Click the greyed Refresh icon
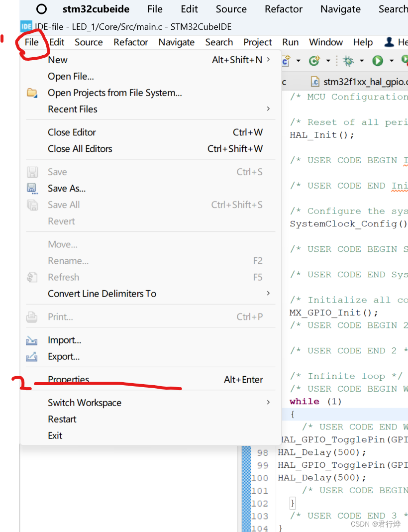 (x=32, y=277)
